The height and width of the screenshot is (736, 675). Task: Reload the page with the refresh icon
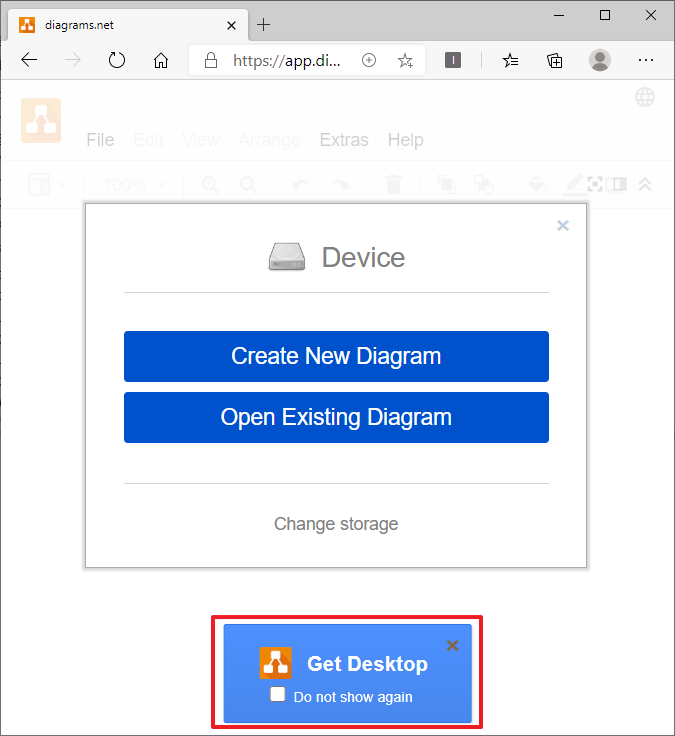click(x=116, y=60)
